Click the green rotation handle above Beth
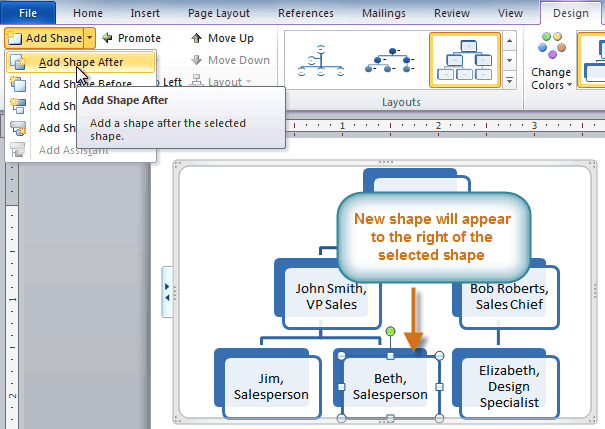The height and width of the screenshot is (429, 605). coord(391,331)
